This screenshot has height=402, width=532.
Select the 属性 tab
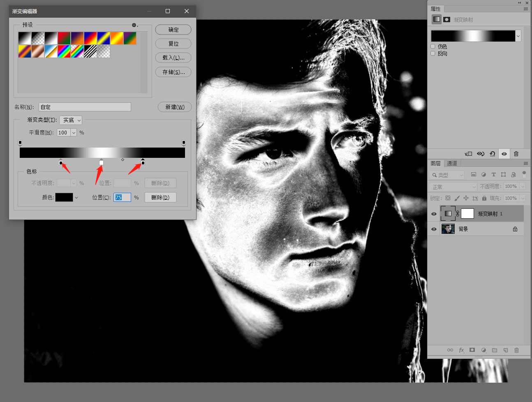436,9
